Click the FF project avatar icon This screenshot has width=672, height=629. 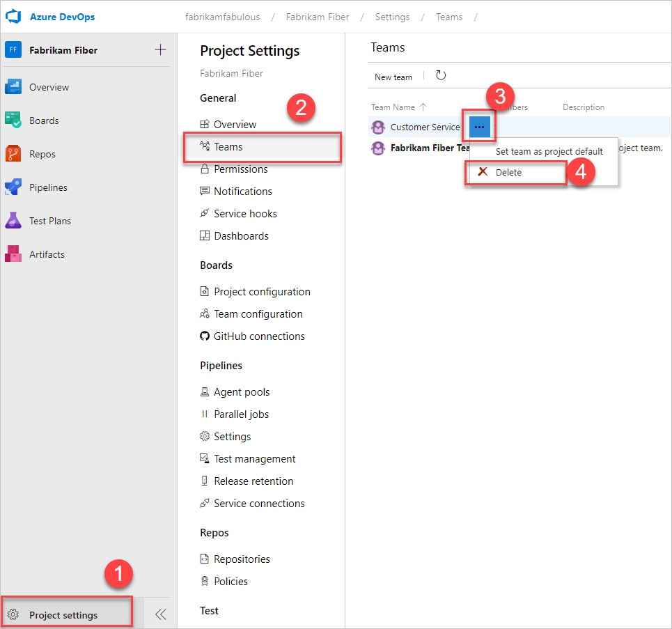point(13,49)
